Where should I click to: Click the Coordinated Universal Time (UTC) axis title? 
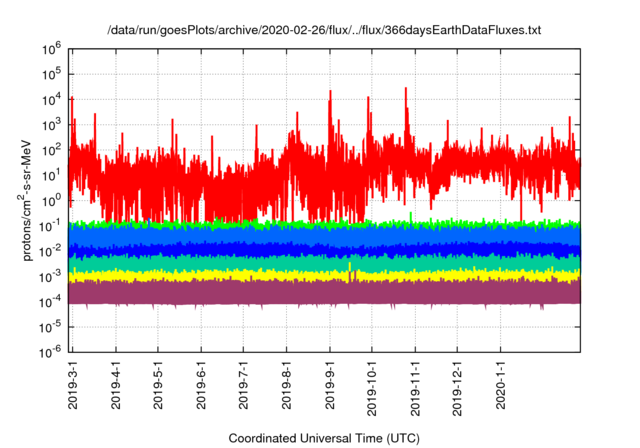324,439
